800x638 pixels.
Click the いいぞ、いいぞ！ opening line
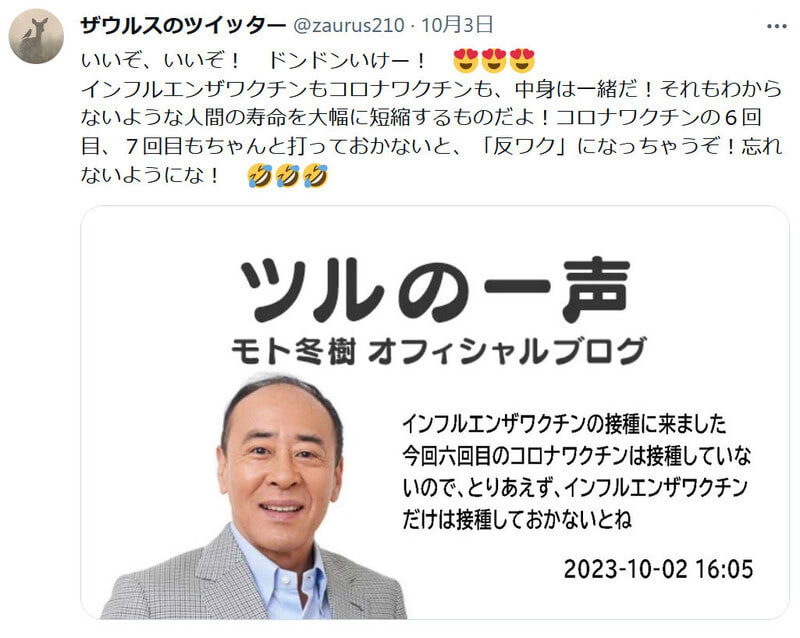[160, 61]
